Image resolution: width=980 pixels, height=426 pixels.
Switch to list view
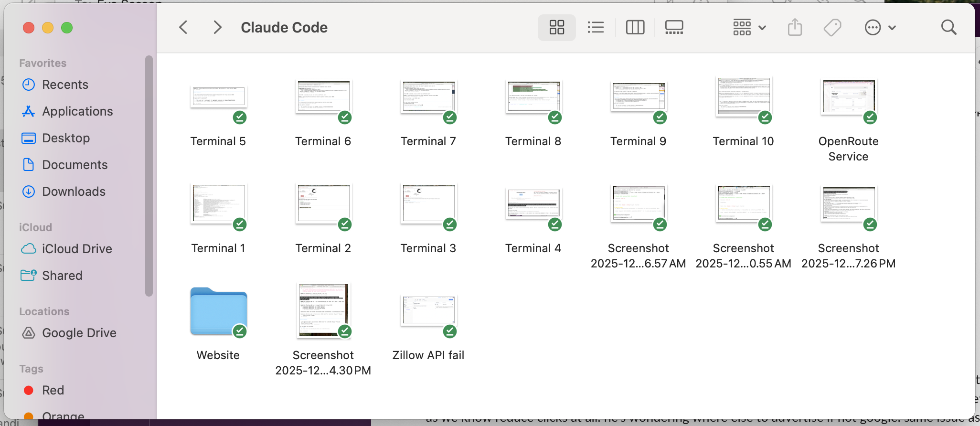point(596,28)
